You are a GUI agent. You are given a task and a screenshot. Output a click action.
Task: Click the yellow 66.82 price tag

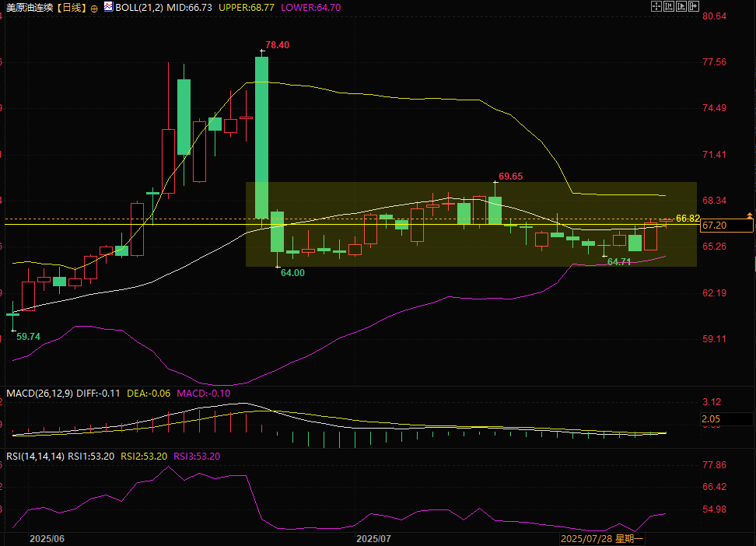(x=688, y=219)
